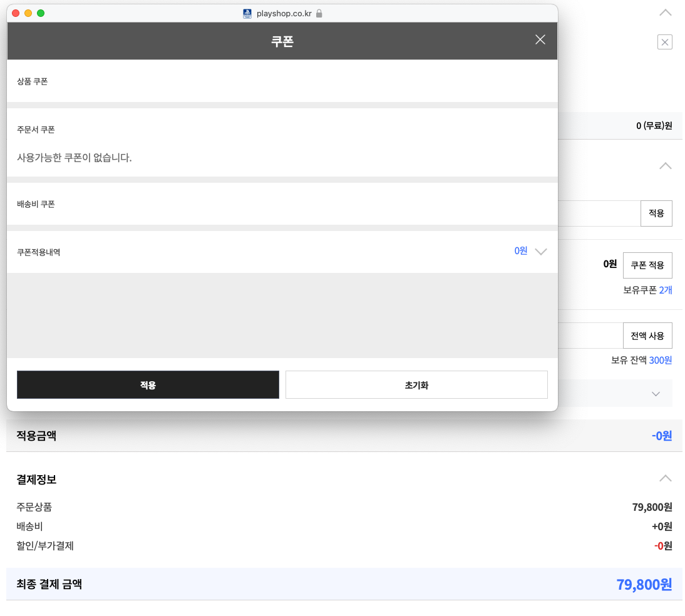Click the 0원 amount in 쿠폰적용내역
685x616 pixels.
click(x=521, y=251)
